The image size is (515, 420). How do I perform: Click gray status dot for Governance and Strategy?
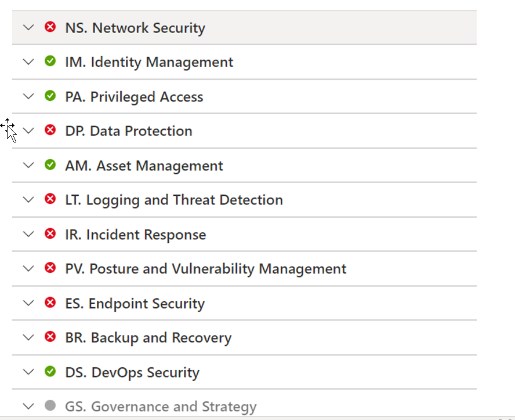point(50,406)
